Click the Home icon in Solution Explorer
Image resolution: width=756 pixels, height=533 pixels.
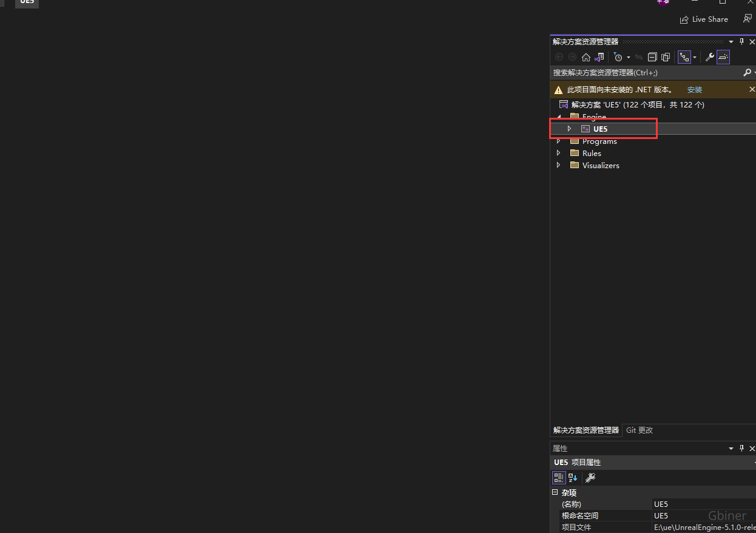pyautogui.click(x=586, y=57)
